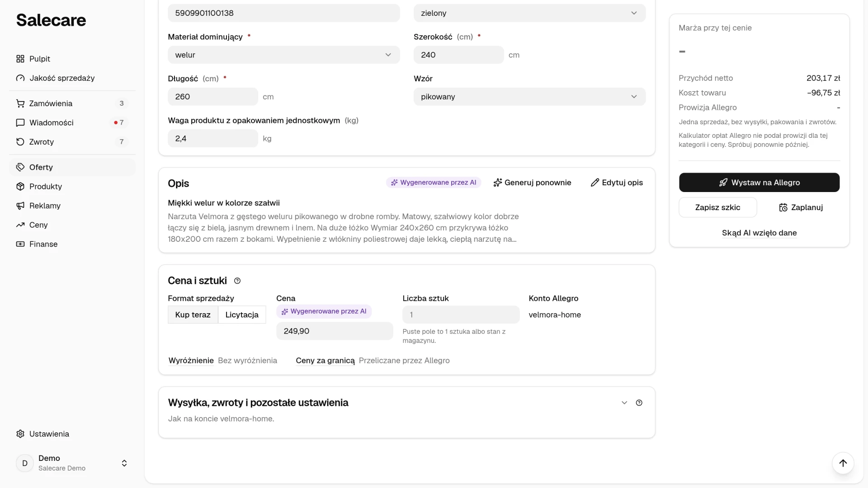Open Ustawienia gear icon

tap(20, 434)
